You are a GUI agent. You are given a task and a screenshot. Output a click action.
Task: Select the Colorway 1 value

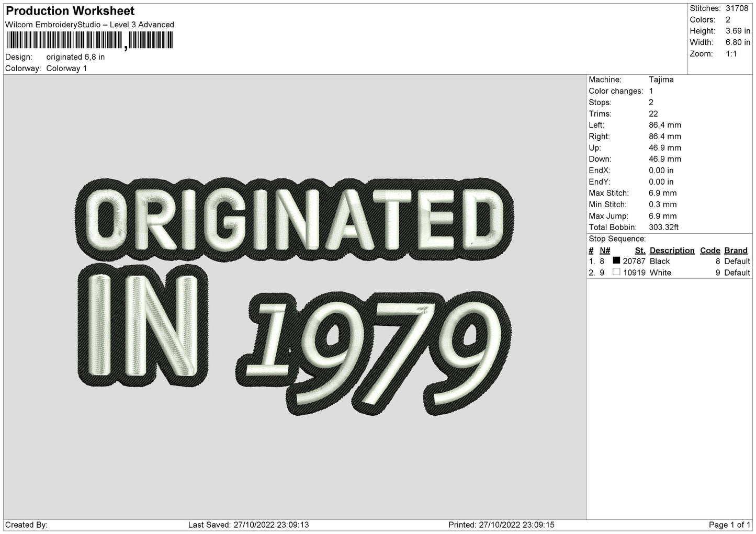coord(66,69)
